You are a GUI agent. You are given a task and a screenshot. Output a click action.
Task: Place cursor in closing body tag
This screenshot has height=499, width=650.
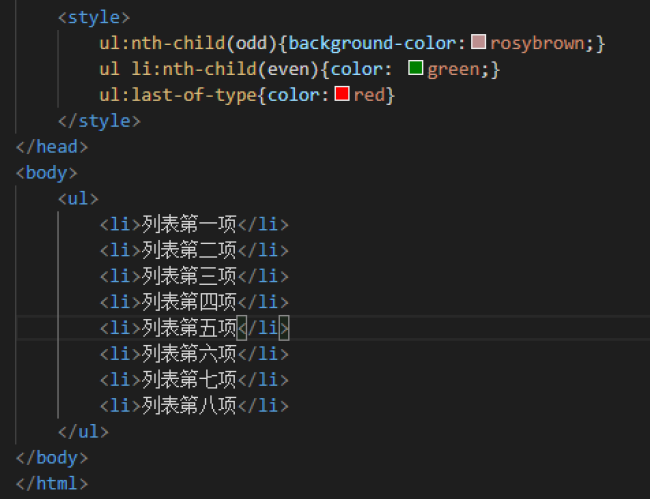click(52, 458)
